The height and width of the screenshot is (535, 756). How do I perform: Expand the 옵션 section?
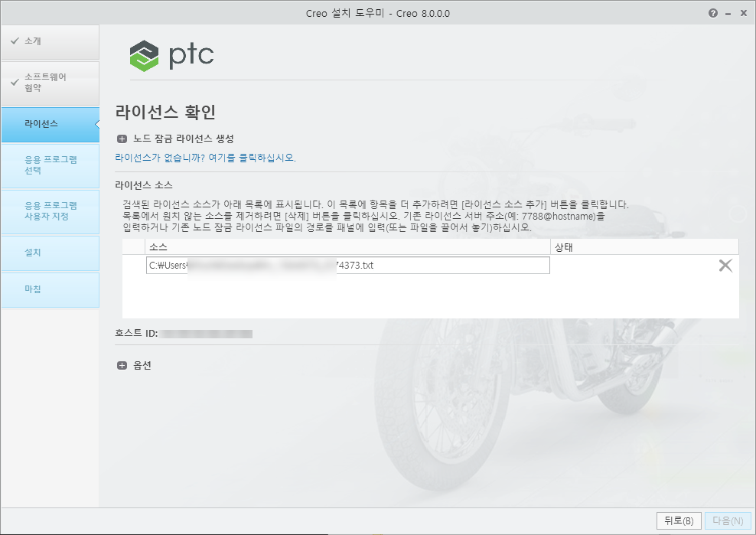coord(122,366)
